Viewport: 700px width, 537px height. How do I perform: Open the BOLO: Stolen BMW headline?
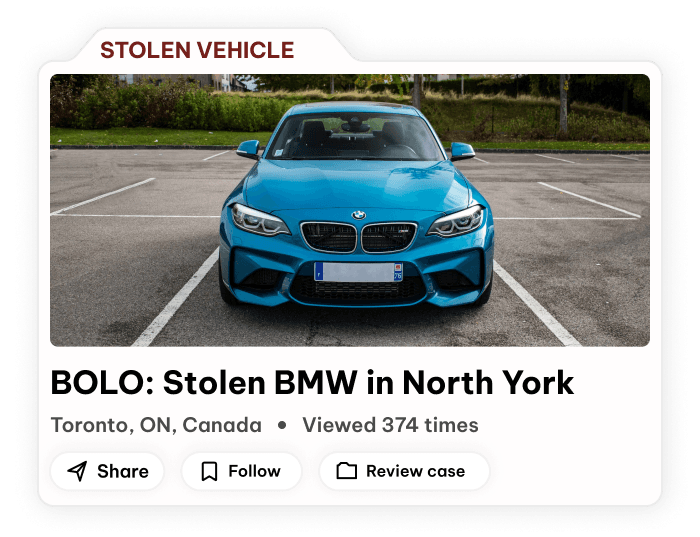[312, 383]
